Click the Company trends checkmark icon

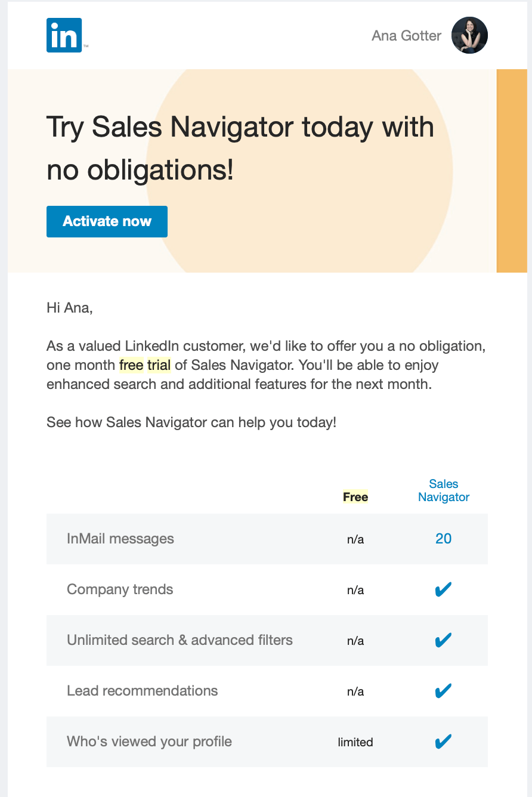[443, 590]
